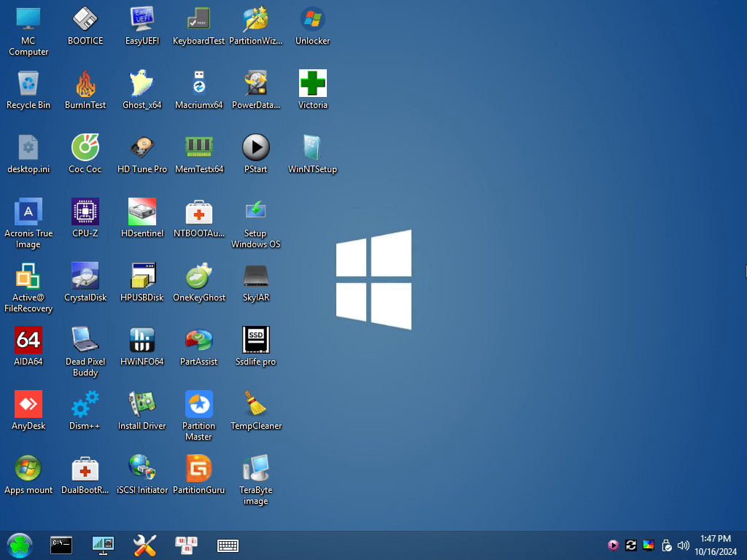Launch HWiNFO64
The image size is (747, 560).
click(142, 346)
